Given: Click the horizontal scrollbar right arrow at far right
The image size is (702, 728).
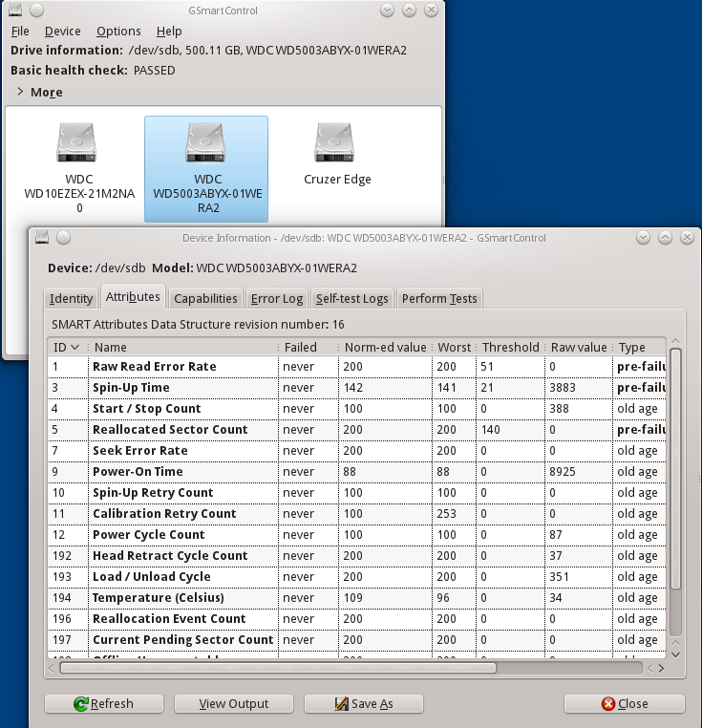Looking at the screenshot, I should [x=661, y=669].
